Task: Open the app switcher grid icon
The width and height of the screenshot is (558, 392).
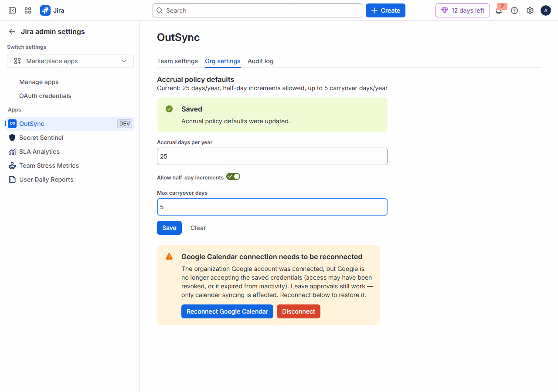Action: tap(28, 10)
